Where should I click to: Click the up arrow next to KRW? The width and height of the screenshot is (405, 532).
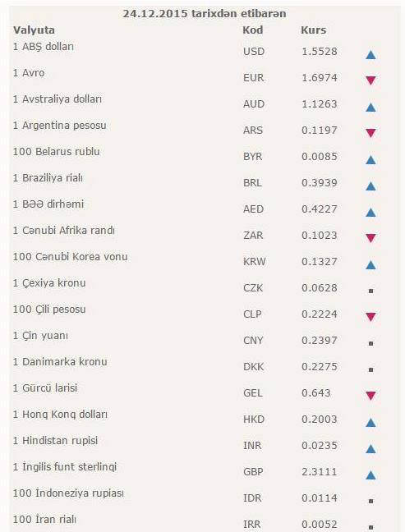pos(370,264)
